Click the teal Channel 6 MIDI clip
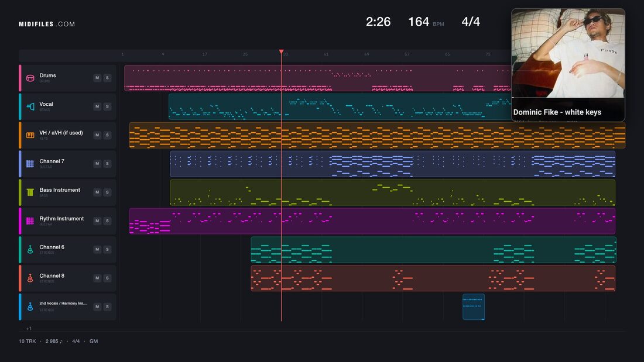 [433, 250]
